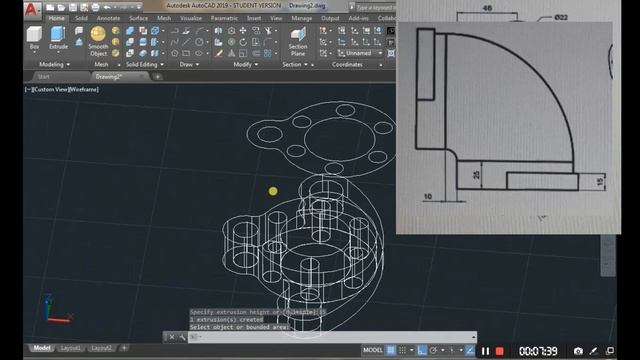Toggle Ortho mode in status bar

coord(422,350)
